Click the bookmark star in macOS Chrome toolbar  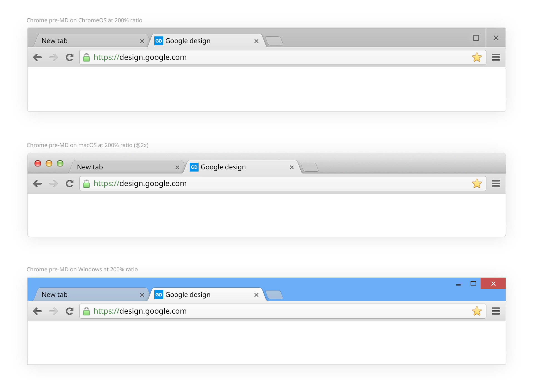(477, 183)
